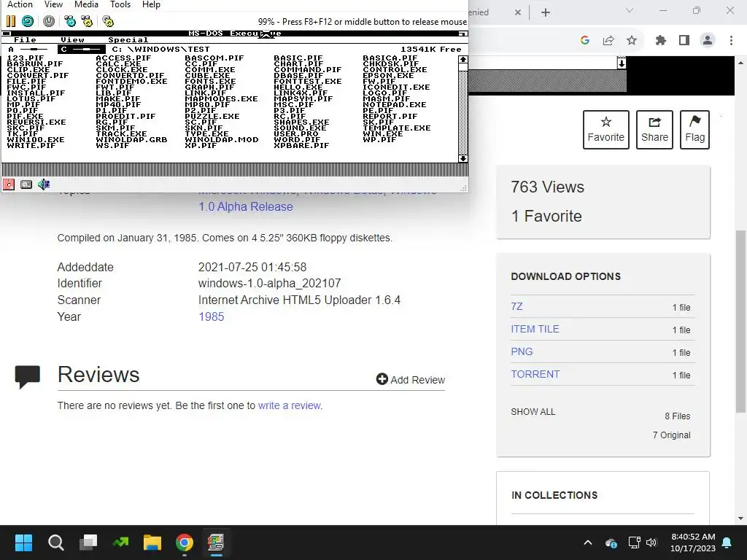Screen dimensions: 747x560
Task: Click the sound speaker status icon
Action: [44, 184]
